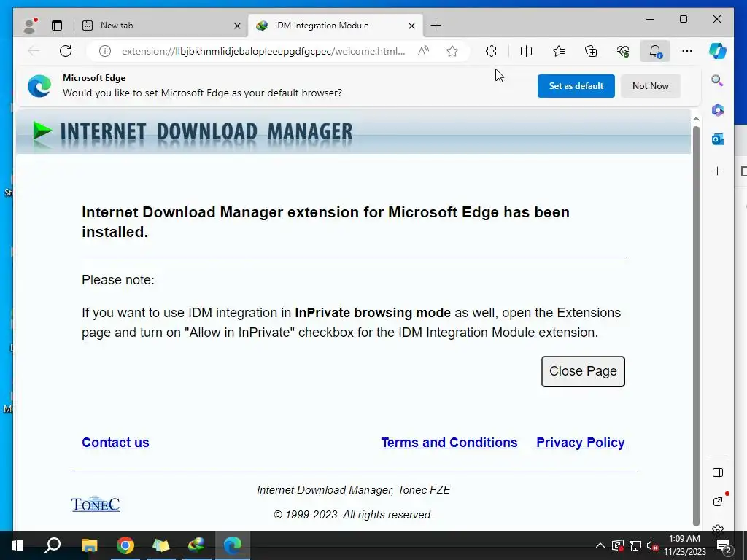
Task: Click the page vertical scrollbar
Action: pos(696,326)
